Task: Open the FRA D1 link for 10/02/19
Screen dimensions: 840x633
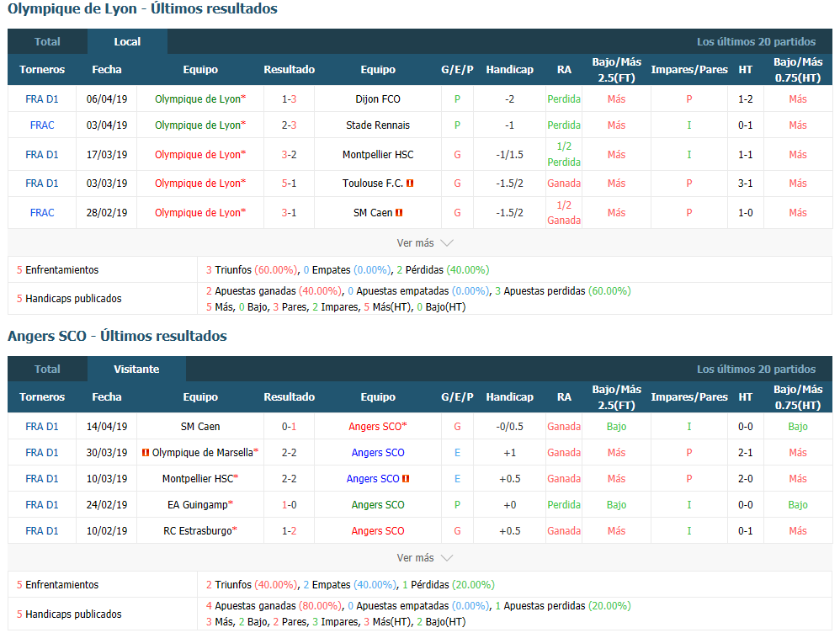Action: (42, 531)
